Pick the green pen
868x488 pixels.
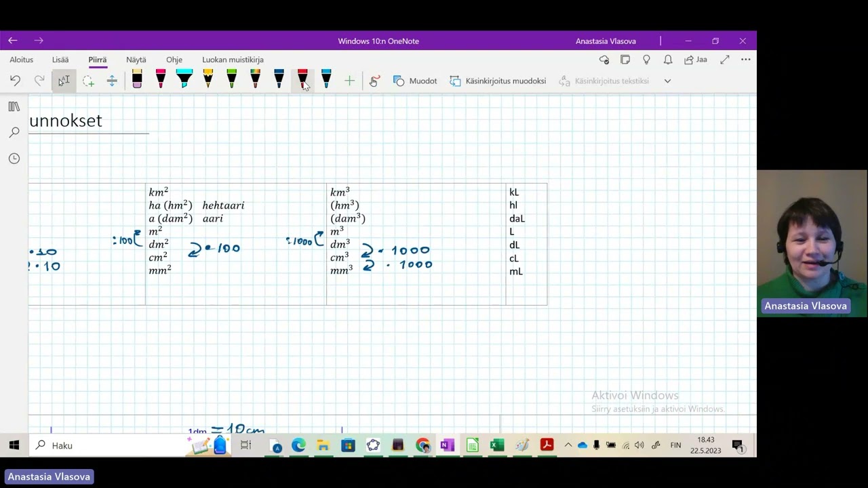(232, 79)
